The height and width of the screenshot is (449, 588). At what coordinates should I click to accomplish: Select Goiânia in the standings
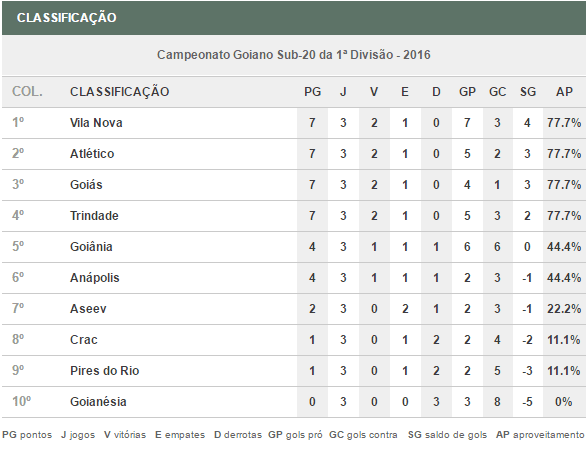coord(91,247)
